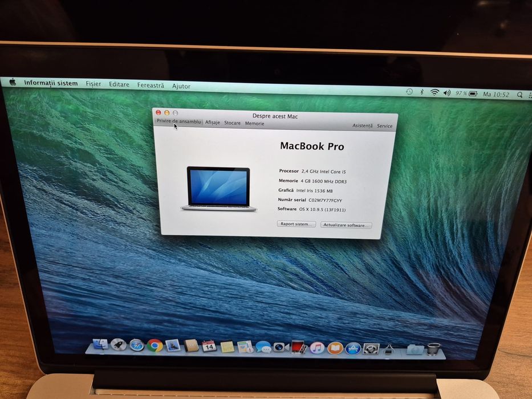Open Wi-Fi status menu
The height and width of the screenshot is (399, 532).
coord(434,92)
